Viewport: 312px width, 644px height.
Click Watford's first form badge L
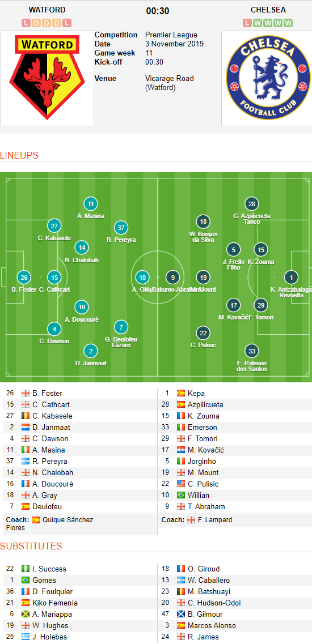pos(26,23)
